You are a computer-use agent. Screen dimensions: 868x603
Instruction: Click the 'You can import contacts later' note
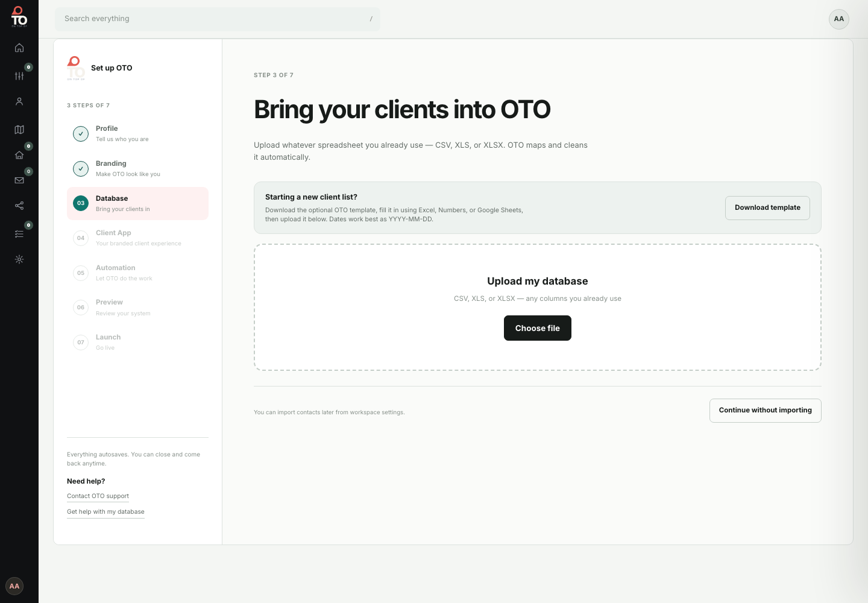329,412
